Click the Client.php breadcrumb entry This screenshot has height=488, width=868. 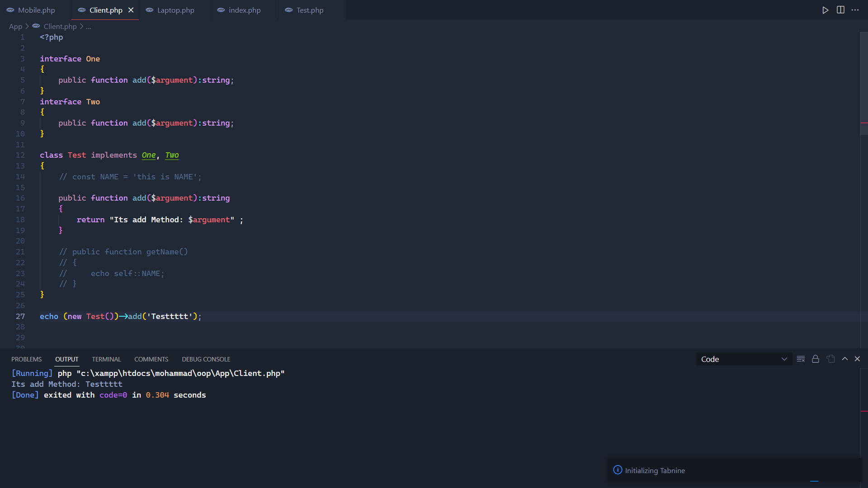[x=60, y=27]
